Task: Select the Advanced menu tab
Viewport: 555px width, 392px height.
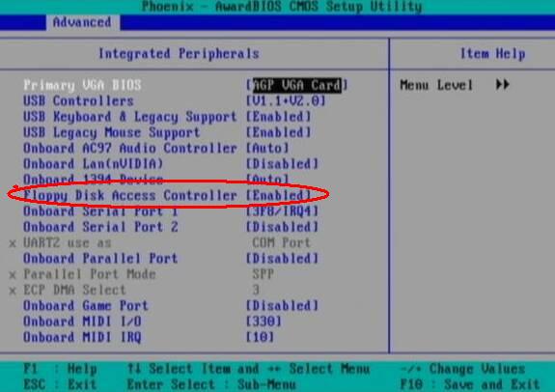Action: [x=82, y=22]
